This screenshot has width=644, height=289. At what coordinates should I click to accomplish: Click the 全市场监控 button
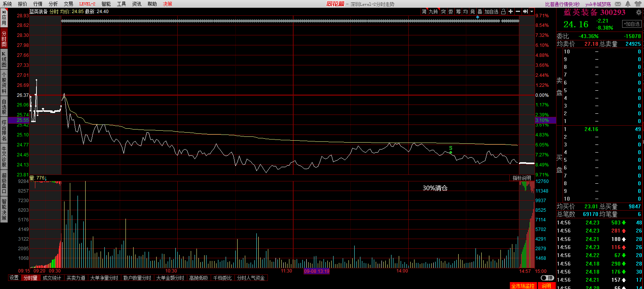[523, 286]
